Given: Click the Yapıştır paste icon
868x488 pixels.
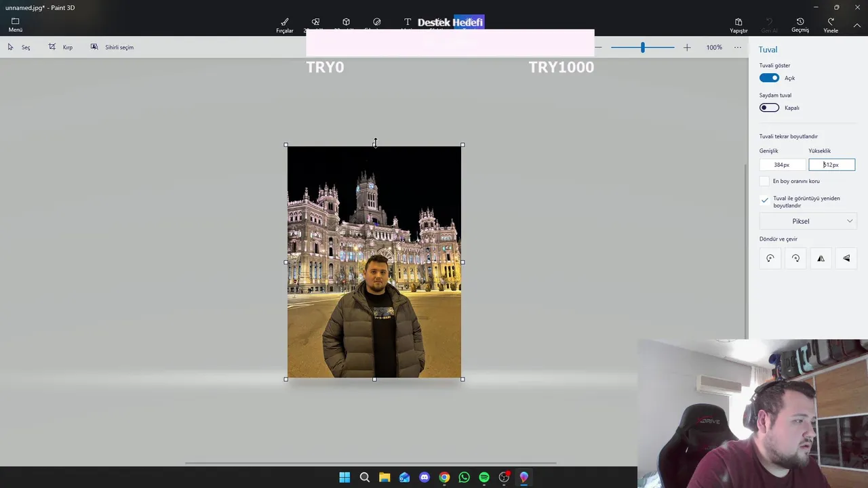Looking at the screenshot, I should coord(738,22).
